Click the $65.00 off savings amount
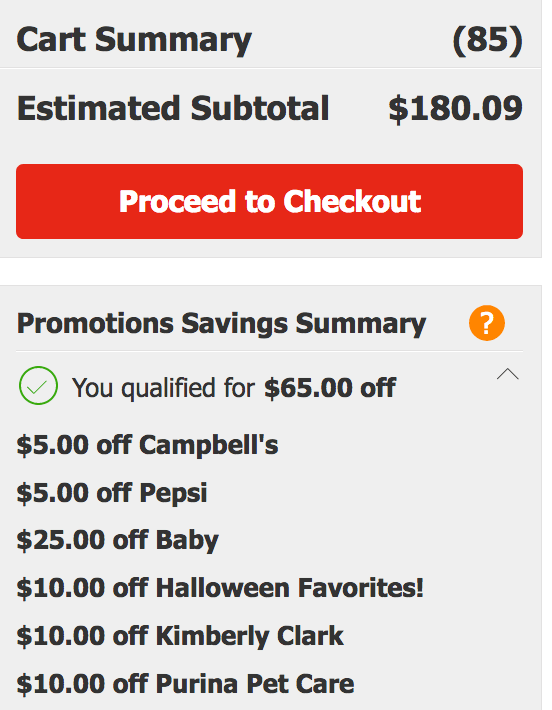 coord(330,388)
